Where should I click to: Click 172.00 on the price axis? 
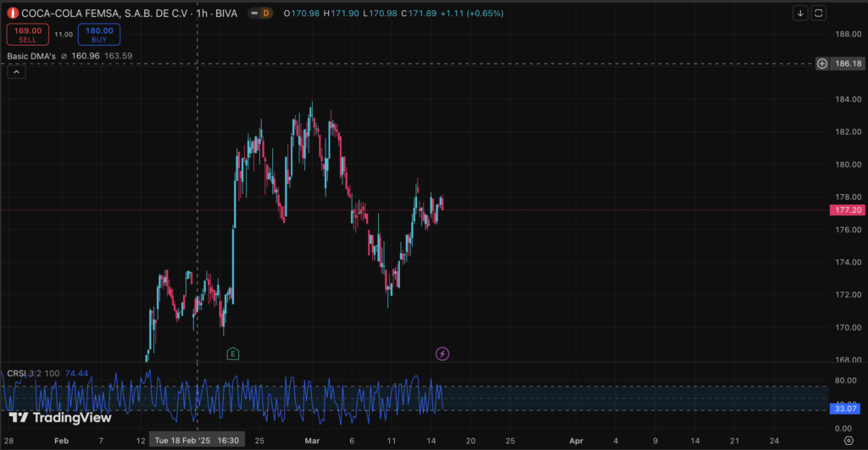click(x=848, y=295)
